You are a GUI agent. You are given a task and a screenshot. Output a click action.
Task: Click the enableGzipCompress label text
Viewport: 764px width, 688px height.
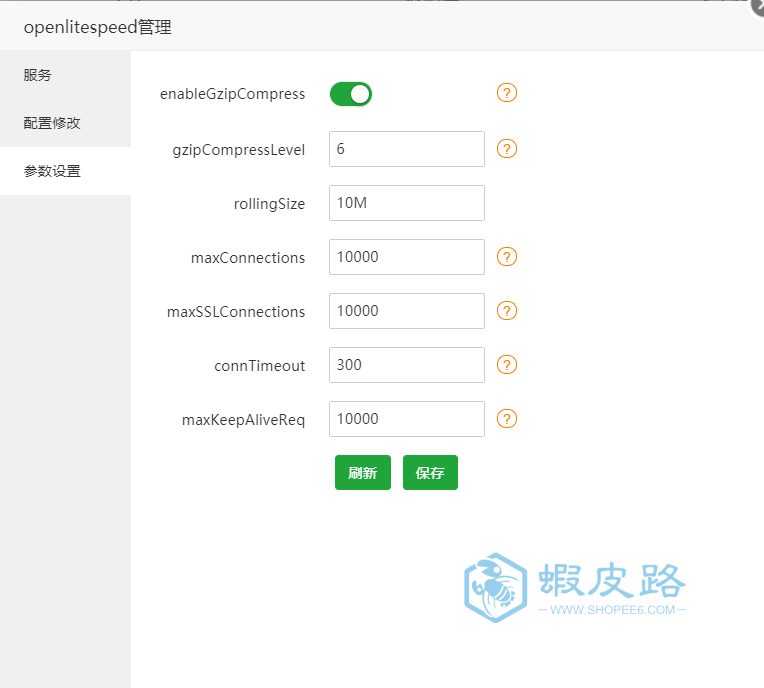pyautogui.click(x=232, y=94)
